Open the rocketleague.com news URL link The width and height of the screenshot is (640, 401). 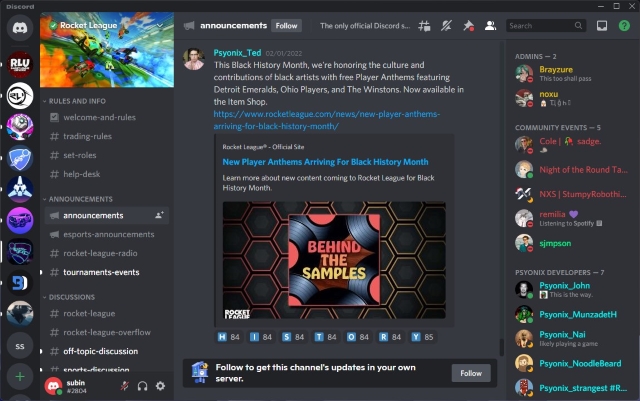pos(327,120)
